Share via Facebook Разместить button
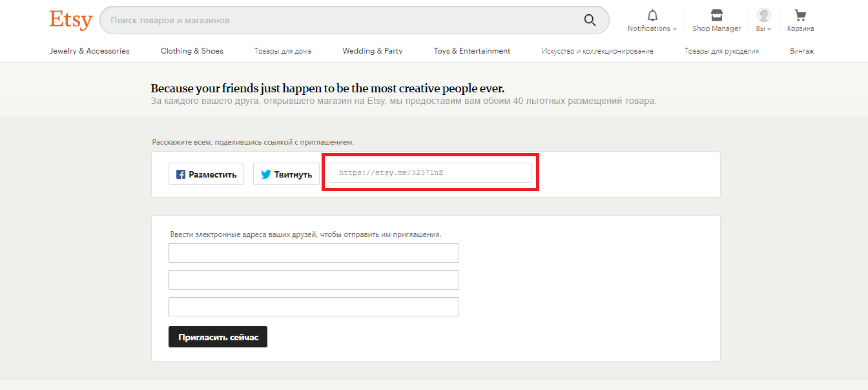 point(206,174)
